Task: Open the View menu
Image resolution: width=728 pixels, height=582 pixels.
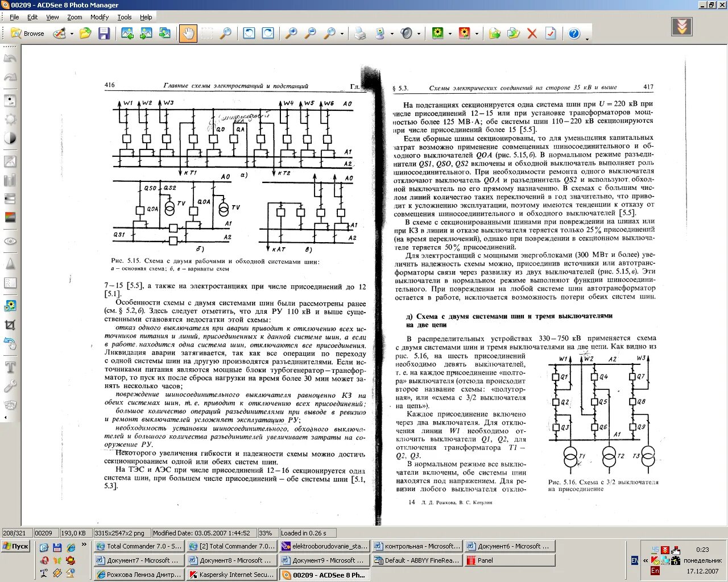Action: [x=52, y=17]
